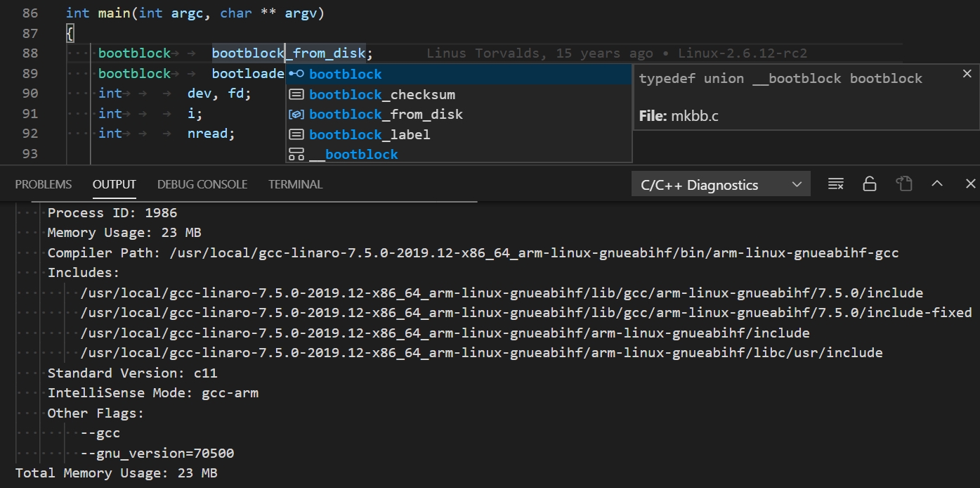Close the bottom output panel
This screenshot has height=488, width=980.
tap(970, 184)
